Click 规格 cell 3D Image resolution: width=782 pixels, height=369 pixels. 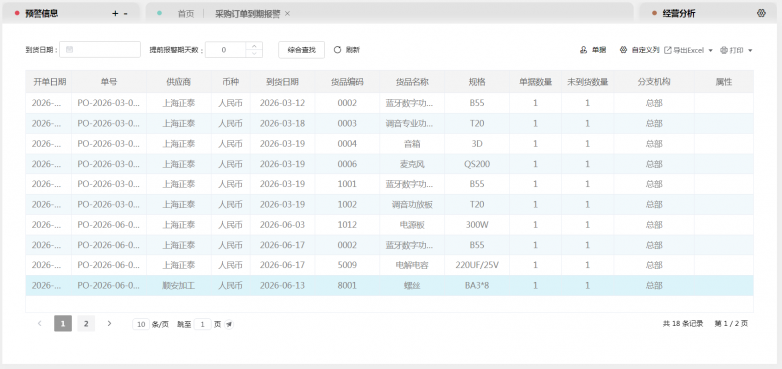[477, 144]
